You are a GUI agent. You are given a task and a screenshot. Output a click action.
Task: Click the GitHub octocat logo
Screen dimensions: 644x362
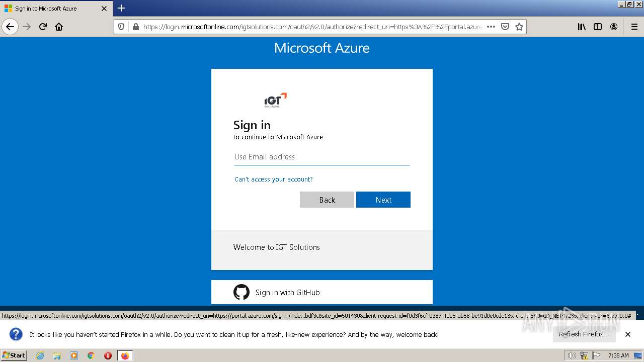[242, 292]
